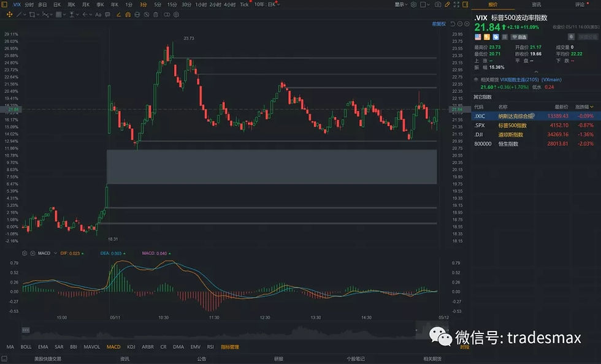Image resolution: width=601 pixels, height=364 pixels.
Task: Open the 评论 comments tab
Action: (580, 5)
